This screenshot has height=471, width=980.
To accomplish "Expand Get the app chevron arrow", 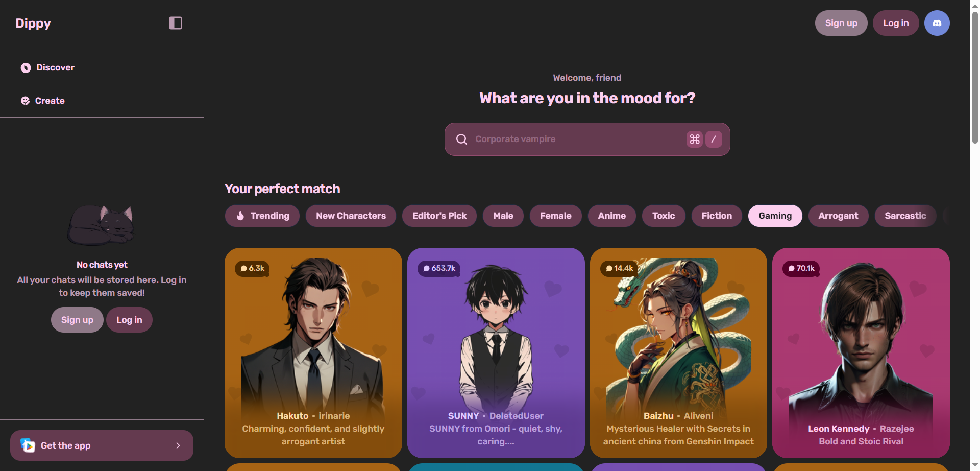I will [x=178, y=445].
